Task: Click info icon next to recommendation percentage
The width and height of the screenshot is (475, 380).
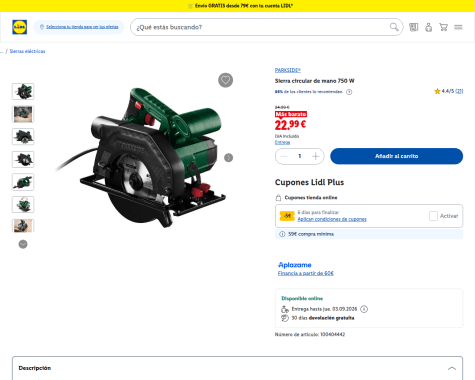Action: [x=349, y=92]
